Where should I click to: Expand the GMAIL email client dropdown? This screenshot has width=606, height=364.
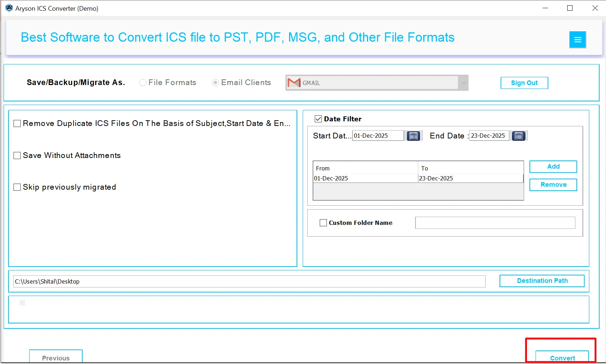pos(463,83)
